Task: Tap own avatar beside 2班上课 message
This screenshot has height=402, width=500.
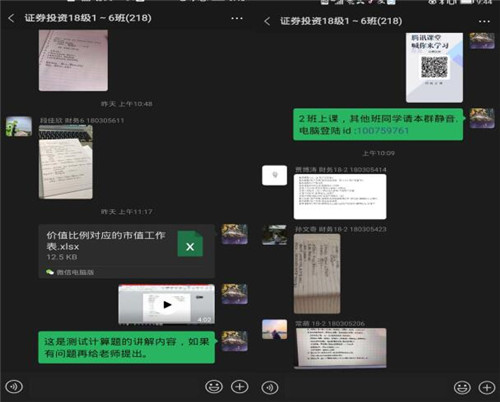Action: click(x=482, y=118)
